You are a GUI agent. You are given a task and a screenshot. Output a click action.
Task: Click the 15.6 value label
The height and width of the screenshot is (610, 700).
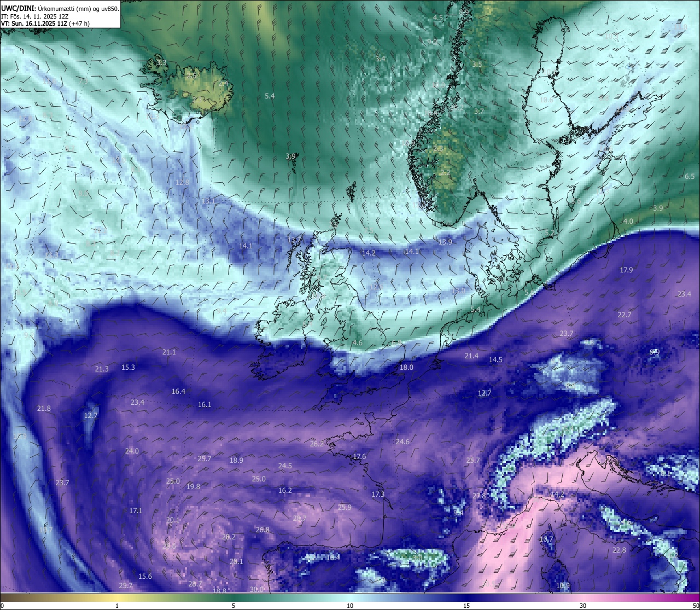(x=145, y=576)
